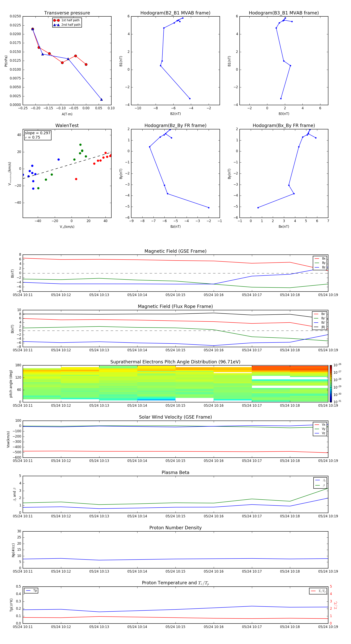Viewport: 351px width, 644px height.
Task: Click the 'Magnetic Field (GSE Frame)' title
Action: point(175,251)
